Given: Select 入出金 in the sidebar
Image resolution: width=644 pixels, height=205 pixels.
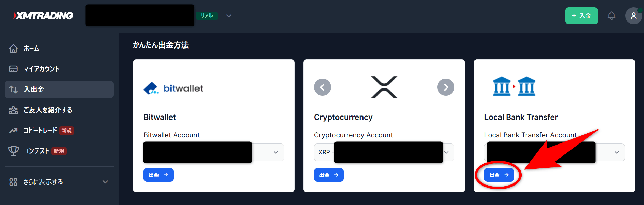Looking at the screenshot, I should (59, 90).
